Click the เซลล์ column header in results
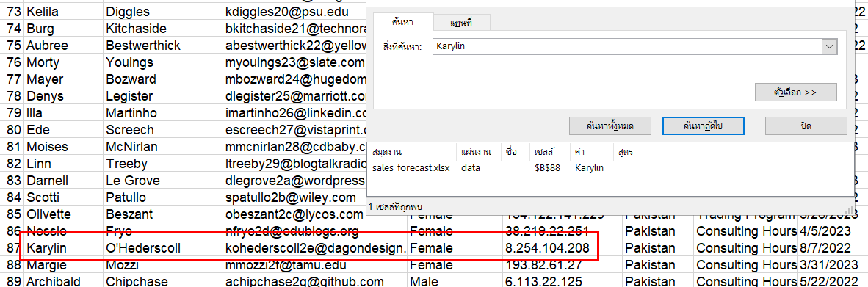Viewport: 868px width, 287px height. click(x=551, y=151)
